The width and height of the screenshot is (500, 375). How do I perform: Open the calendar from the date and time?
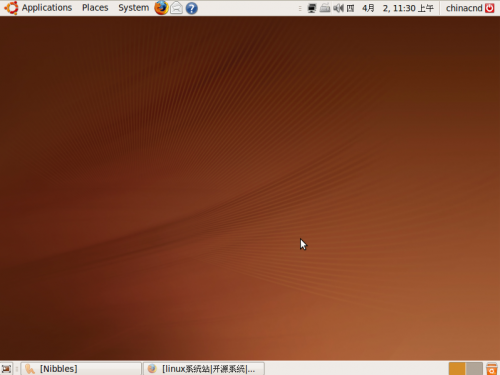click(391, 8)
